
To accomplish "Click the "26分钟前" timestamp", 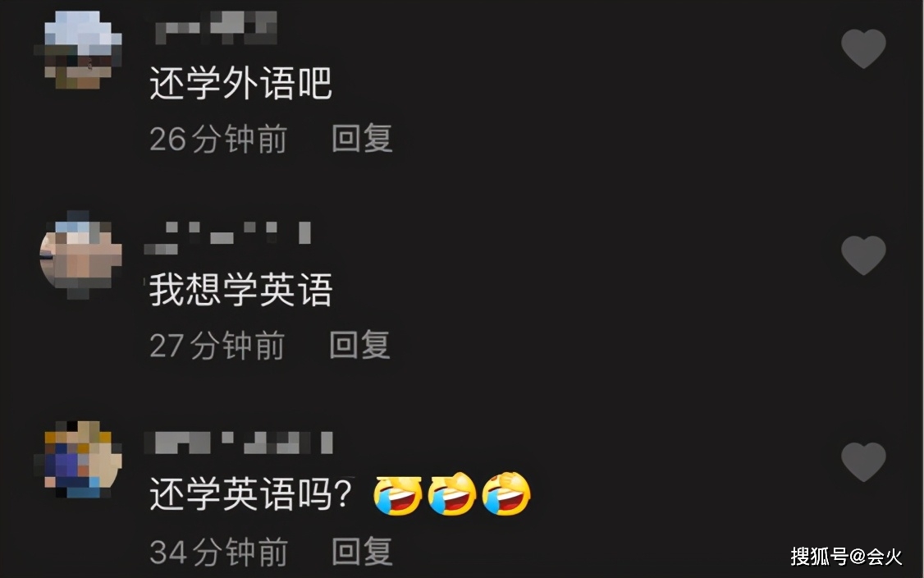I will 218,140.
